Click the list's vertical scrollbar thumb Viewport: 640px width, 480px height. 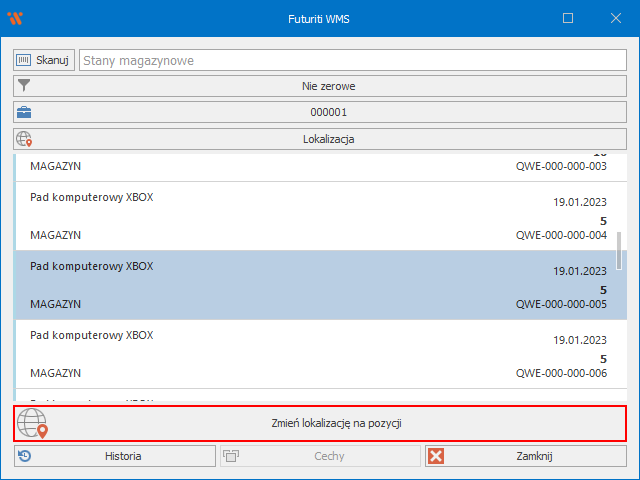tap(619, 246)
